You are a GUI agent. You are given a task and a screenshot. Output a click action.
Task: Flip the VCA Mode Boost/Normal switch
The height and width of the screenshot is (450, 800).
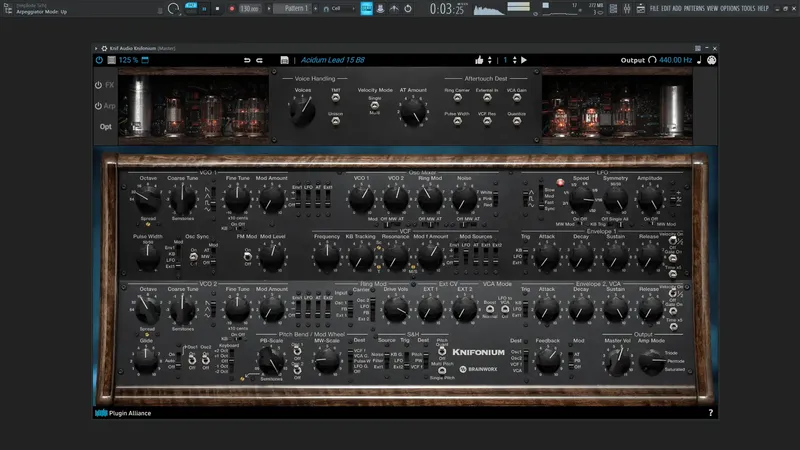[x=490, y=309]
